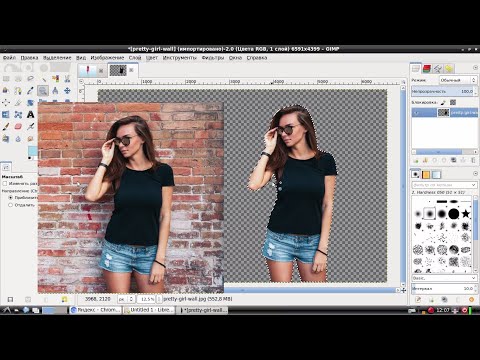The height and width of the screenshot is (360, 480).
Task: Select the Text tool letter A
Action: click(30, 115)
